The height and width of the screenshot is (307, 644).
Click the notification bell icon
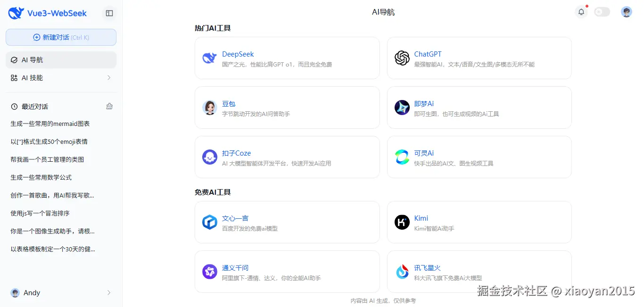pyautogui.click(x=581, y=12)
